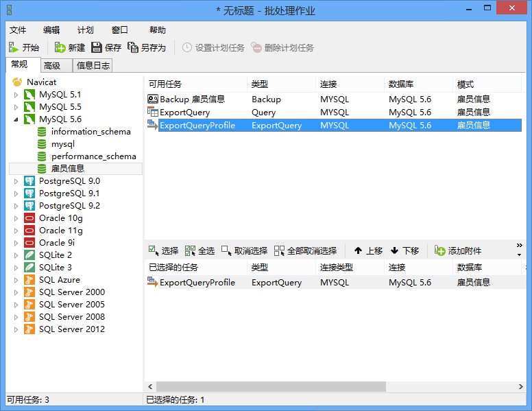Image resolution: width=532 pixels, height=411 pixels.
Task: Click the horizontal scrollbar thumb
Action: point(271,386)
